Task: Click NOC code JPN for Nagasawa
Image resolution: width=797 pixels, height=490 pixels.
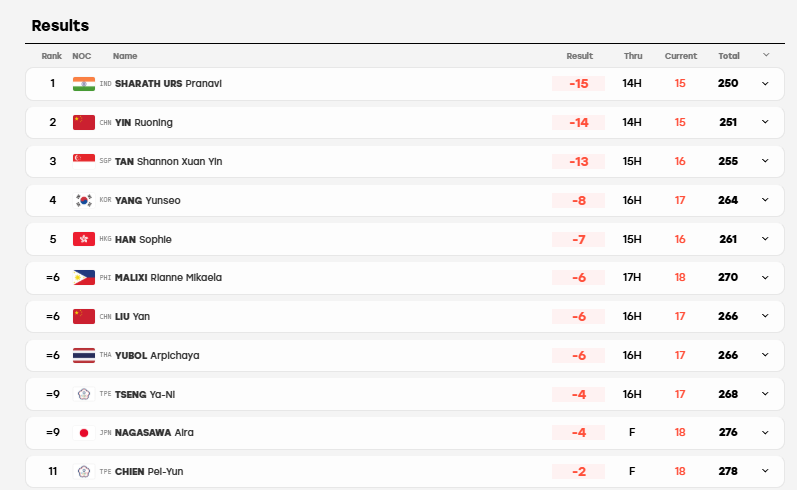Action: click(105, 433)
